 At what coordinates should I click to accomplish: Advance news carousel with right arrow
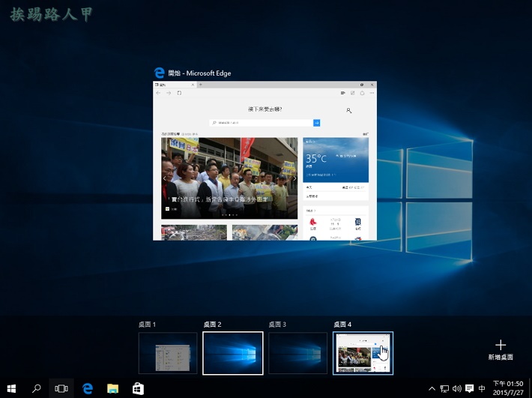click(x=294, y=178)
